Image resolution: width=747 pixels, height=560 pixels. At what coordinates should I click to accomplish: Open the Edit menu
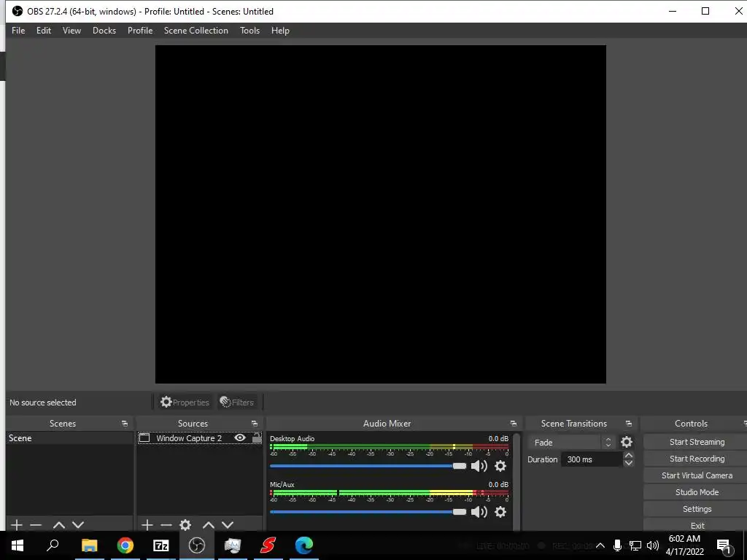[43, 31]
